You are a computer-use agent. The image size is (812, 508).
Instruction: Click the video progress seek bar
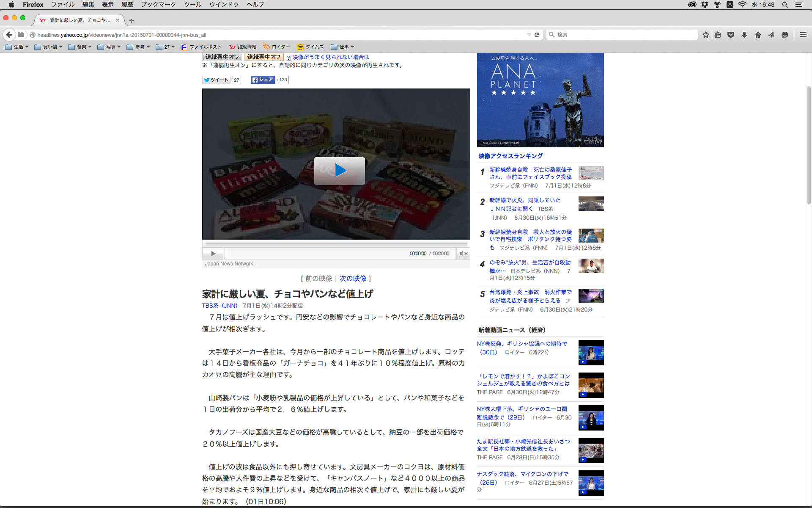click(336, 244)
